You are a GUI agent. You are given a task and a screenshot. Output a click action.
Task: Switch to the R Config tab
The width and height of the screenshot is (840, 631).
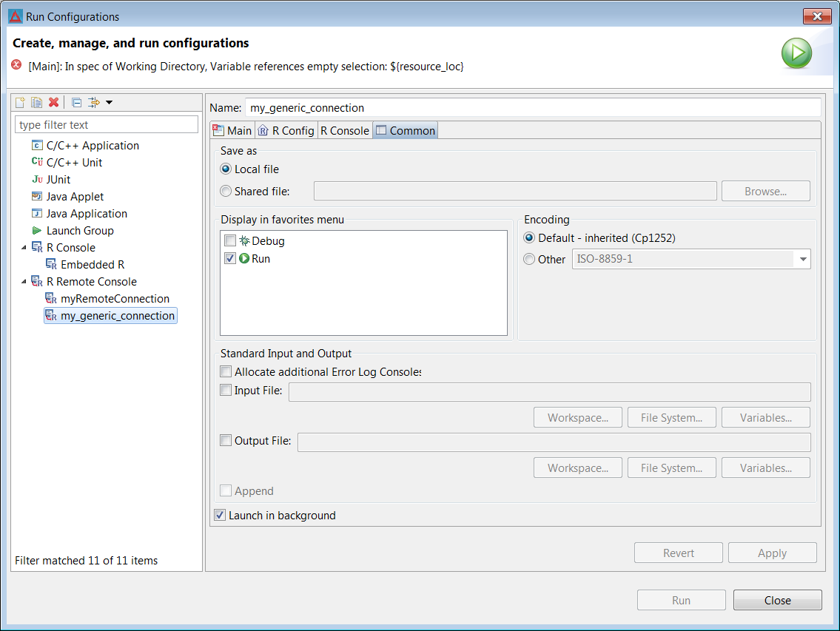coord(286,131)
